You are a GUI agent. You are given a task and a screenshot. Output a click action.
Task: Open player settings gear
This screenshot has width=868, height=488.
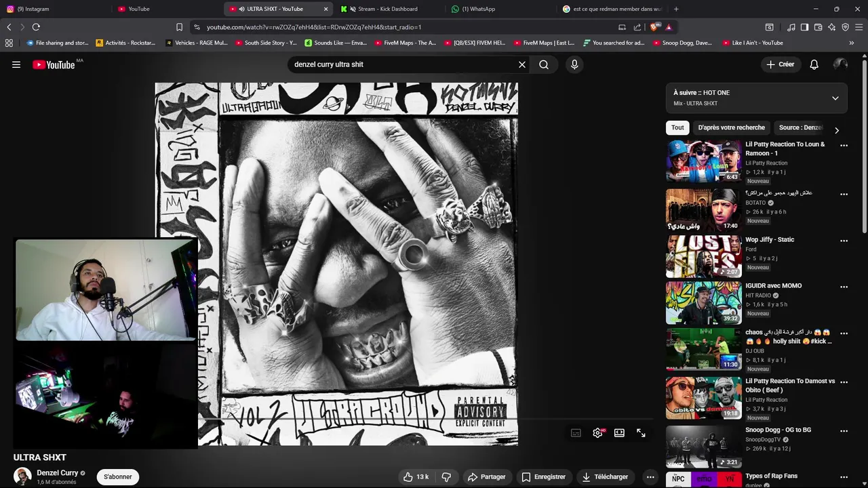pos(597,432)
